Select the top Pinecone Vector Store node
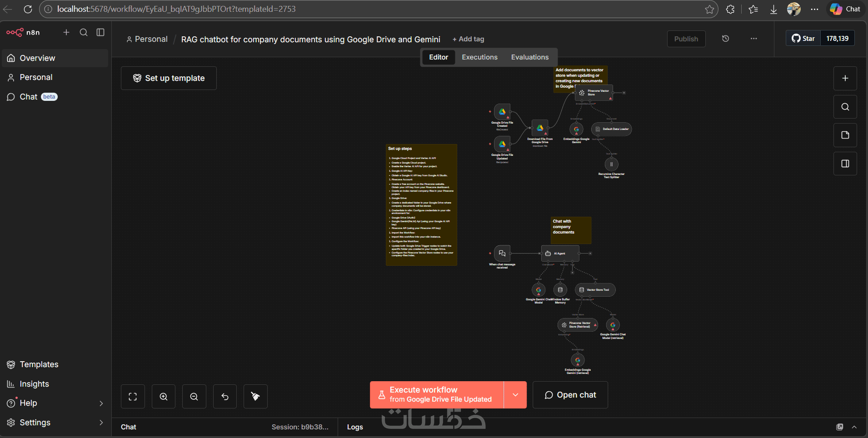 (594, 93)
